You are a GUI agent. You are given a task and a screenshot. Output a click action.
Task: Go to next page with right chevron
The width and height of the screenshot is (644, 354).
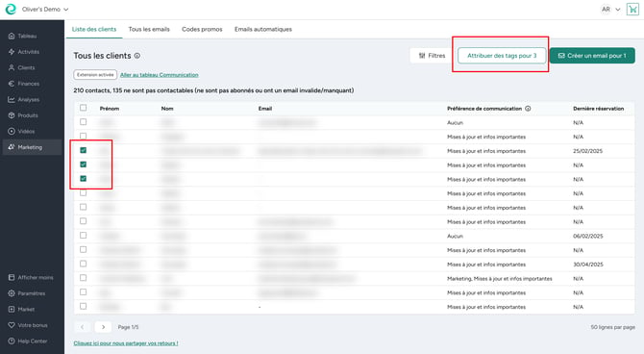click(x=103, y=327)
